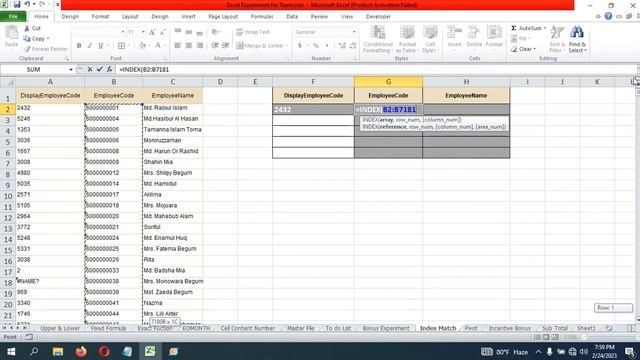Switch to the Data ribbon tab
The height and width of the screenshot is (360, 640).
click(292, 16)
